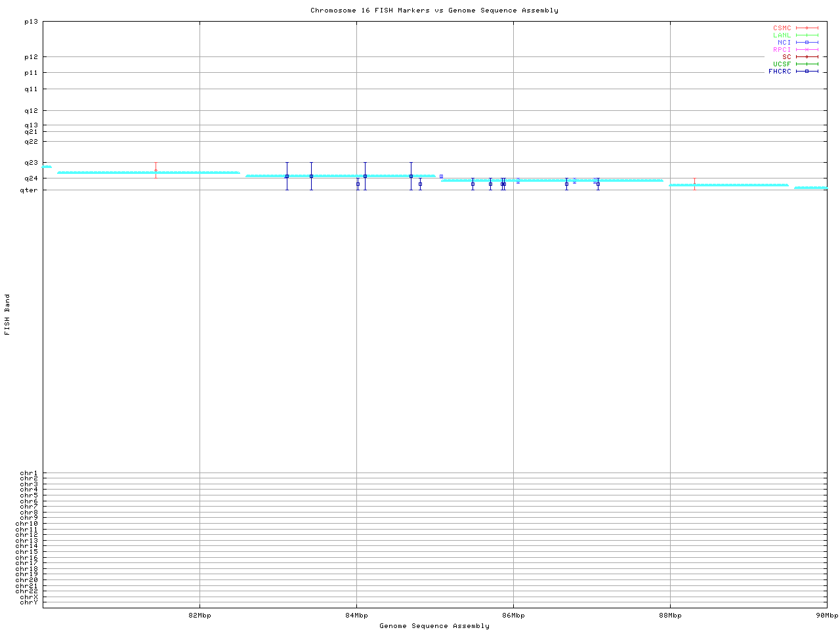Select the chr13 axis label

click(x=27, y=541)
